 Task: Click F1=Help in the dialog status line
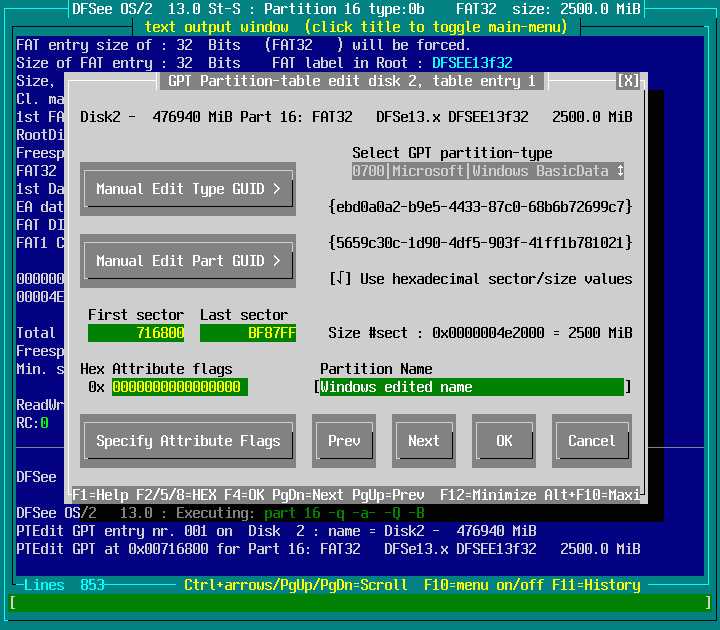100,495
